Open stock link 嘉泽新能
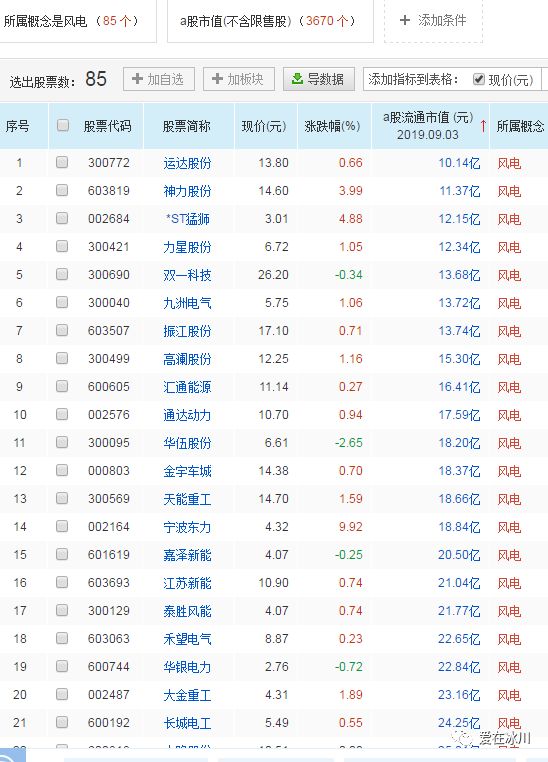This screenshot has height=762, width=548. coord(188,555)
